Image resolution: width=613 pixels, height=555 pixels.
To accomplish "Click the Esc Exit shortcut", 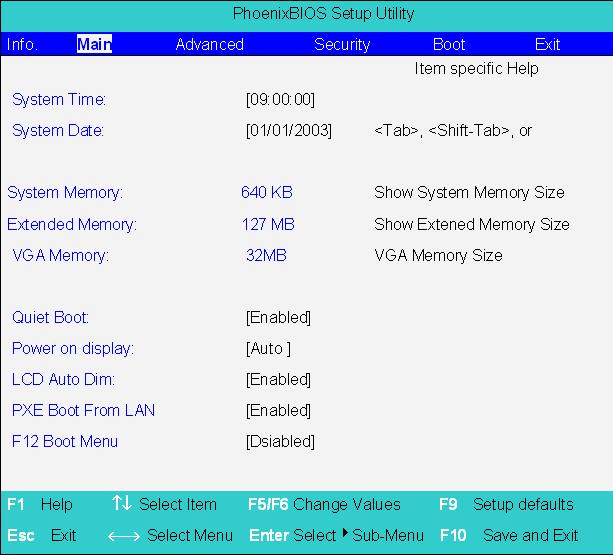I will tap(41, 535).
